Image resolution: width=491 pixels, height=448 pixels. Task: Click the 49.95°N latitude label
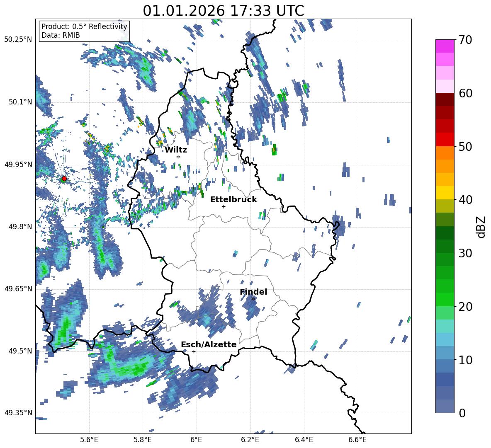pos(18,164)
